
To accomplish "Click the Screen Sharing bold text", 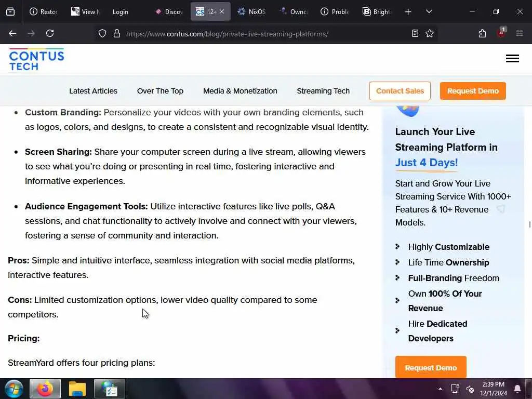I will (x=58, y=152).
